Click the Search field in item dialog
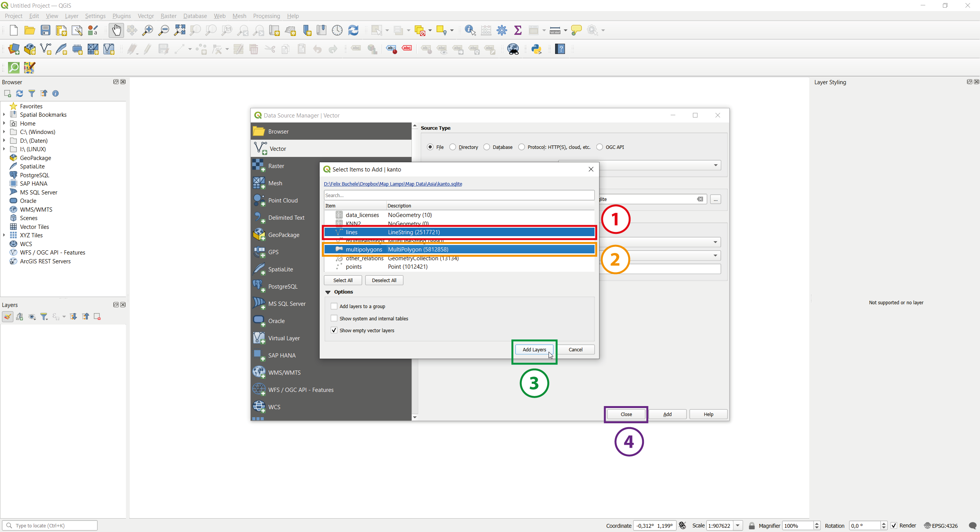Screen dimensions: 980x532 pyautogui.click(x=459, y=195)
